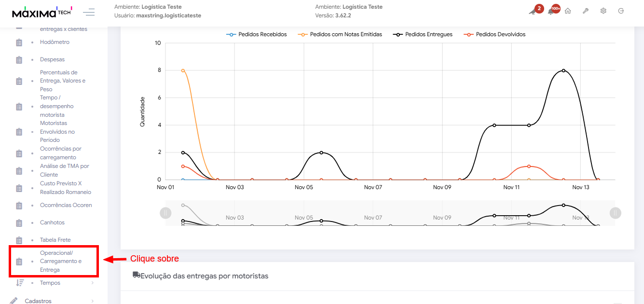The height and width of the screenshot is (304, 644).
Task: Click the left range slider handle
Action: 165,213
